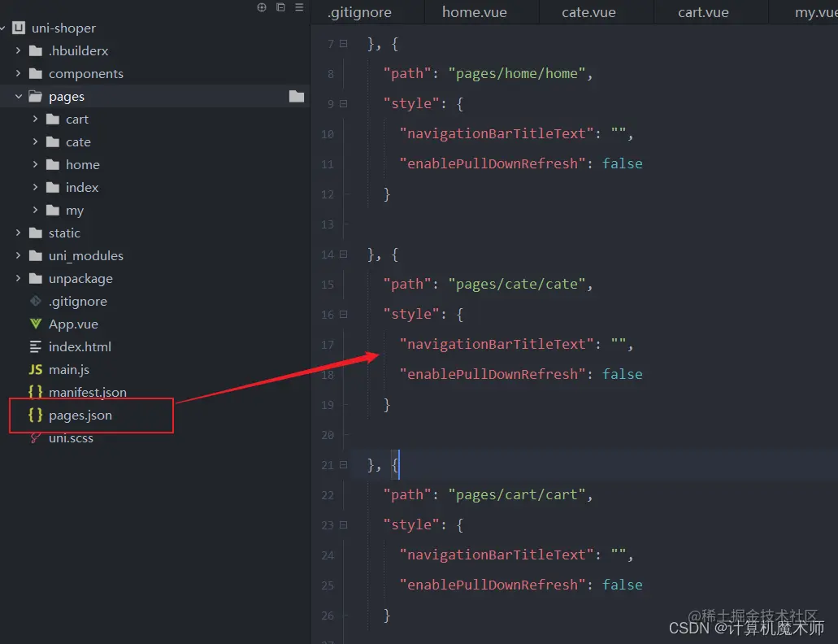Click false value on line 18
This screenshot has width=838, height=644.
623,374
